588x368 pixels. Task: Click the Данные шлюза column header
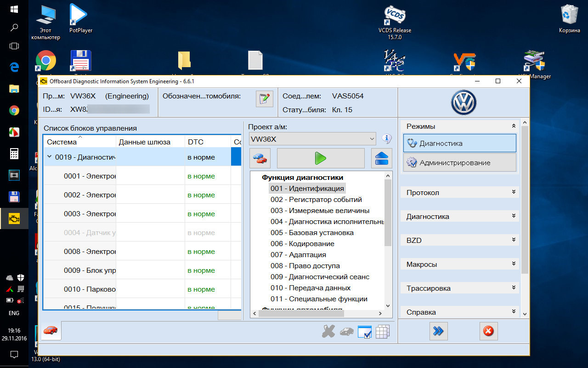point(150,141)
